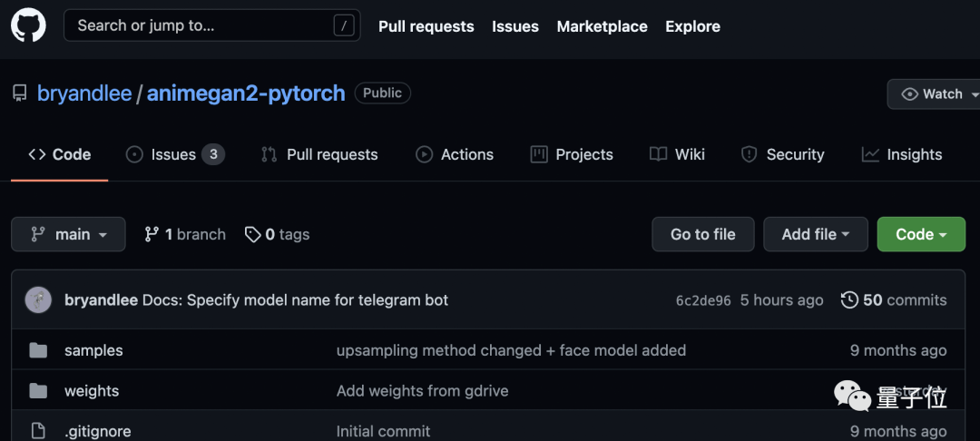Open the Insights tab
This screenshot has width=980, height=441.
pos(902,154)
